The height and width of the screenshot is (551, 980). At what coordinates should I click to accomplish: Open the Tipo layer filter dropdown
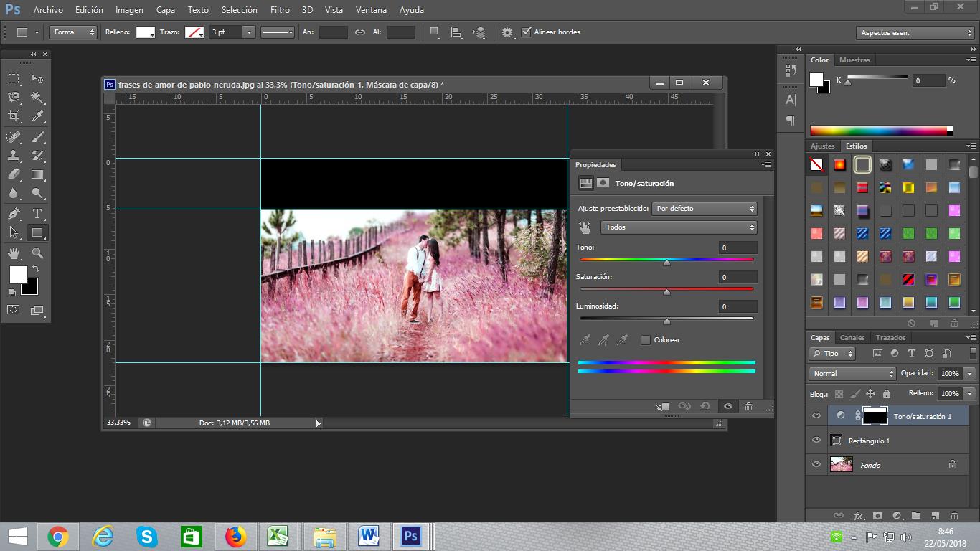click(832, 354)
